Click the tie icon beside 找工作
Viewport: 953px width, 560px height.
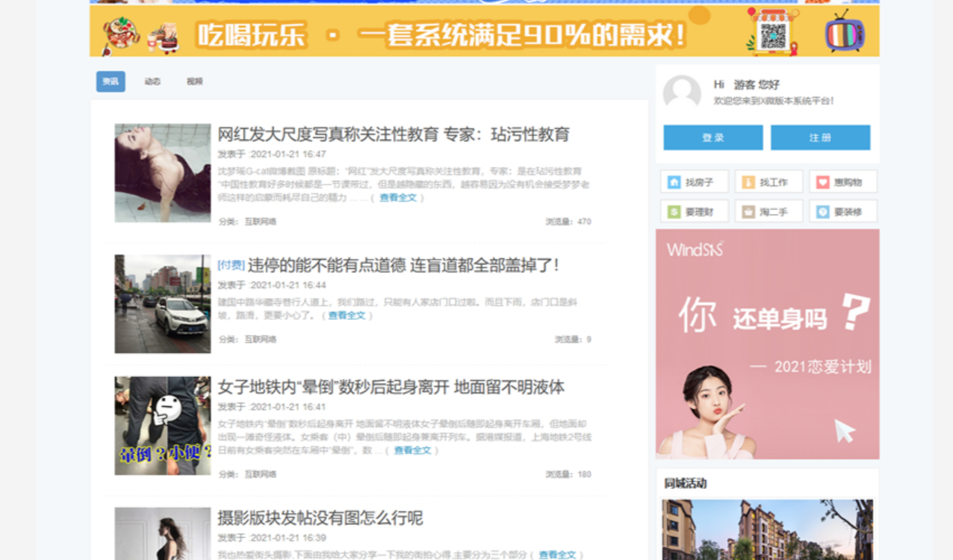click(748, 182)
